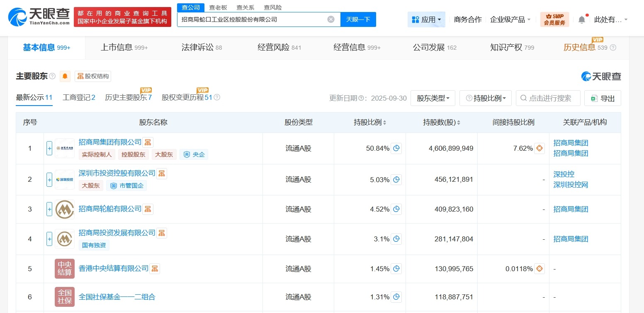Screen dimensions: 644x313
Task: Click the equity chart icon beside 招商局轮船有限公司
Action: tap(148, 209)
